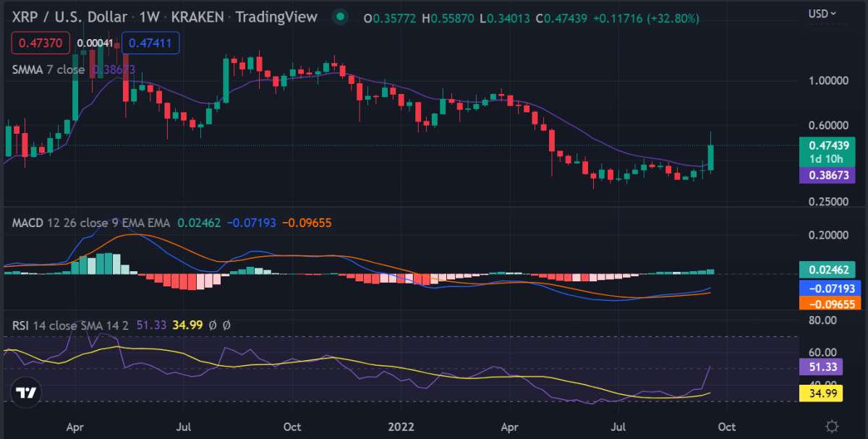Select the MACD 12 26 close indicator legend
This screenshot has width=868, height=439.
coord(91,223)
